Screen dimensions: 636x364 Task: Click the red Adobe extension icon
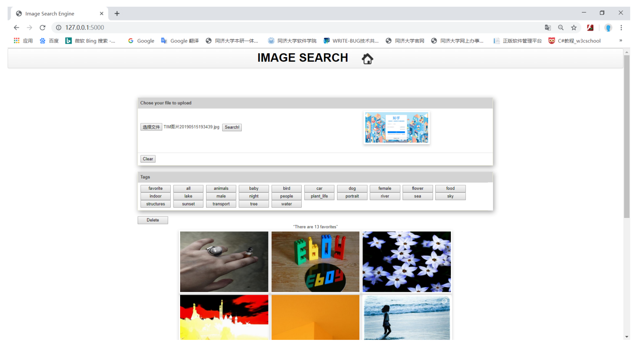(590, 27)
